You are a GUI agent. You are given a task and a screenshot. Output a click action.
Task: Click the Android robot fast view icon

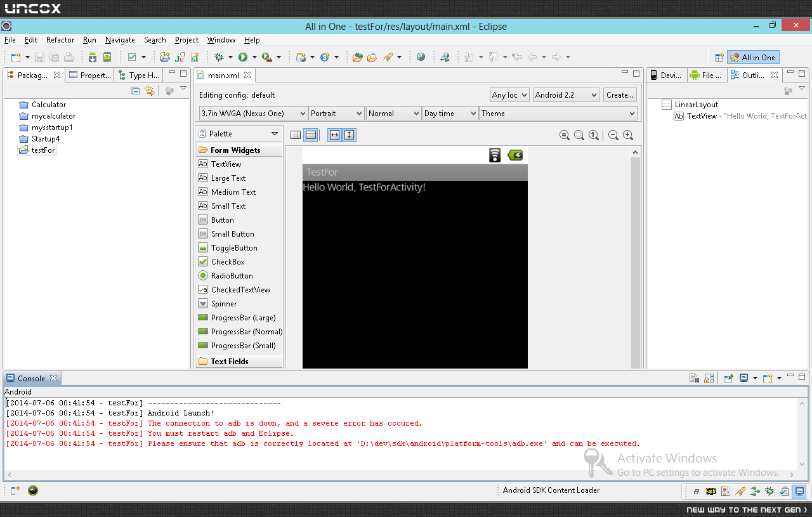711,491
